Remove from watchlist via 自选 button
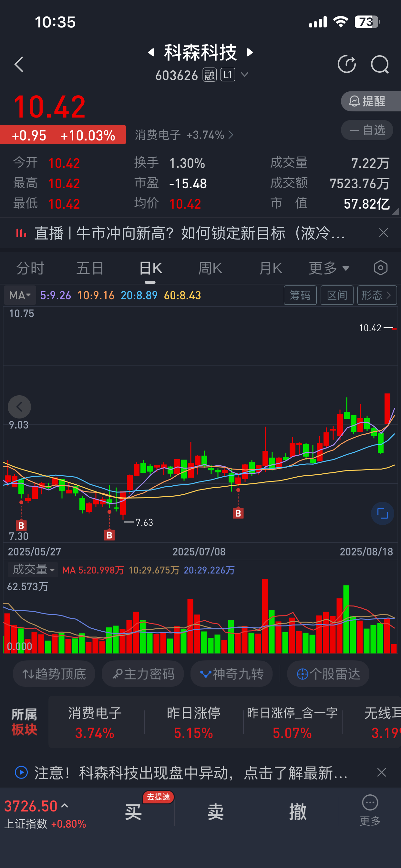This screenshot has width=401, height=868. point(367,130)
